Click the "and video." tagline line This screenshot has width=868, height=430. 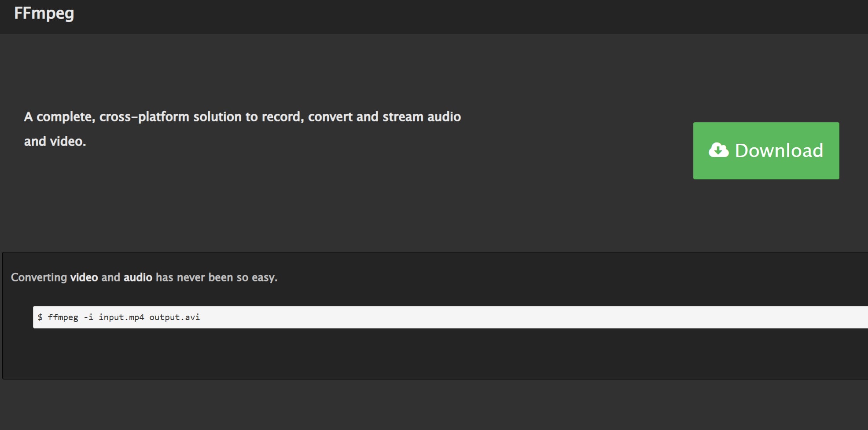(x=55, y=142)
